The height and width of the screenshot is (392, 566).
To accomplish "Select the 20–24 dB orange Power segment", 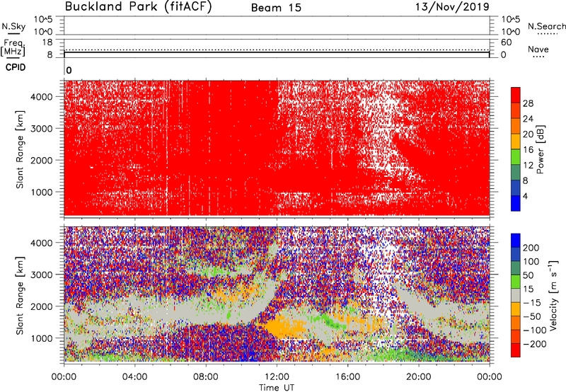I will point(516,126).
